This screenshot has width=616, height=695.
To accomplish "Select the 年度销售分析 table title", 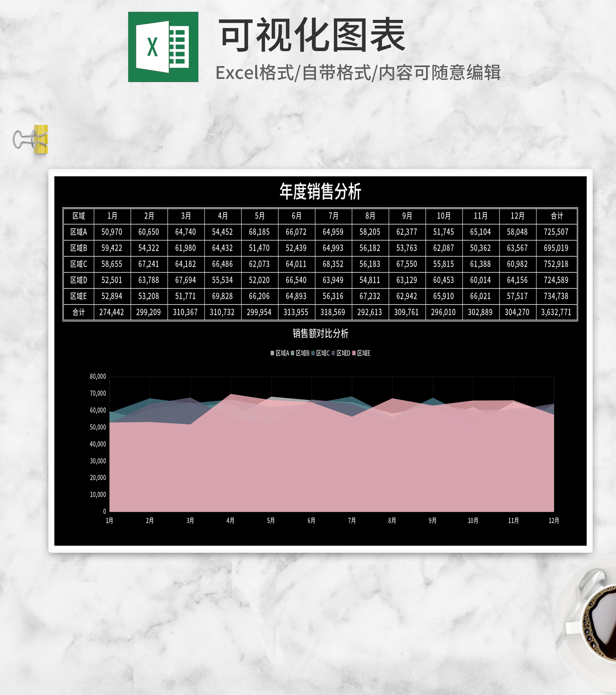I will (x=320, y=191).
